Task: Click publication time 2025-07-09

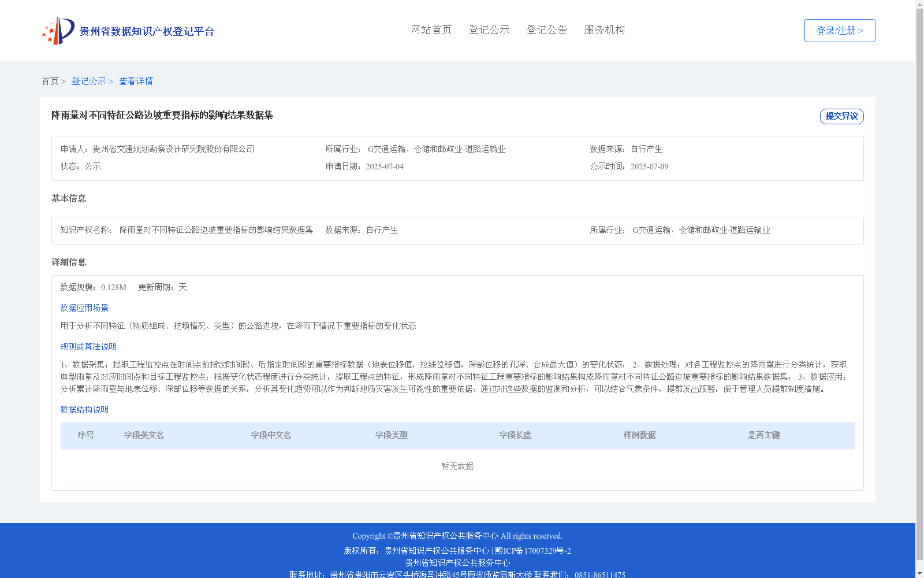Action: (650, 166)
